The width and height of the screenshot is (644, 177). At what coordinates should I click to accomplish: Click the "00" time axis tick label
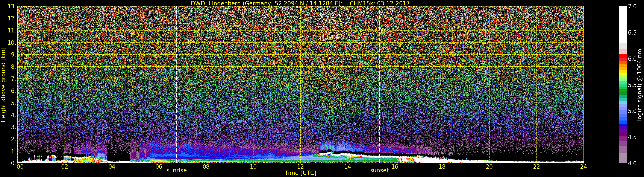click(x=20, y=167)
